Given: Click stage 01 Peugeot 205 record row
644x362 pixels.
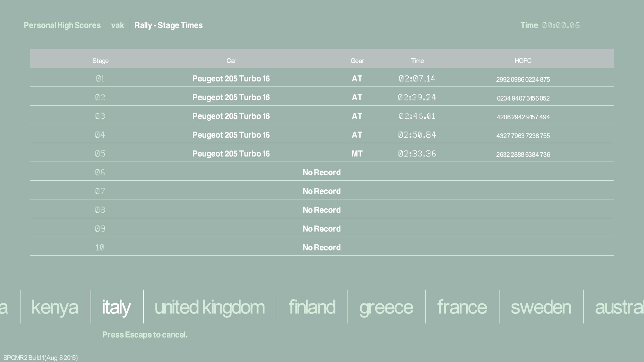Looking at the screenshot, I should click(x=231, y=79).
